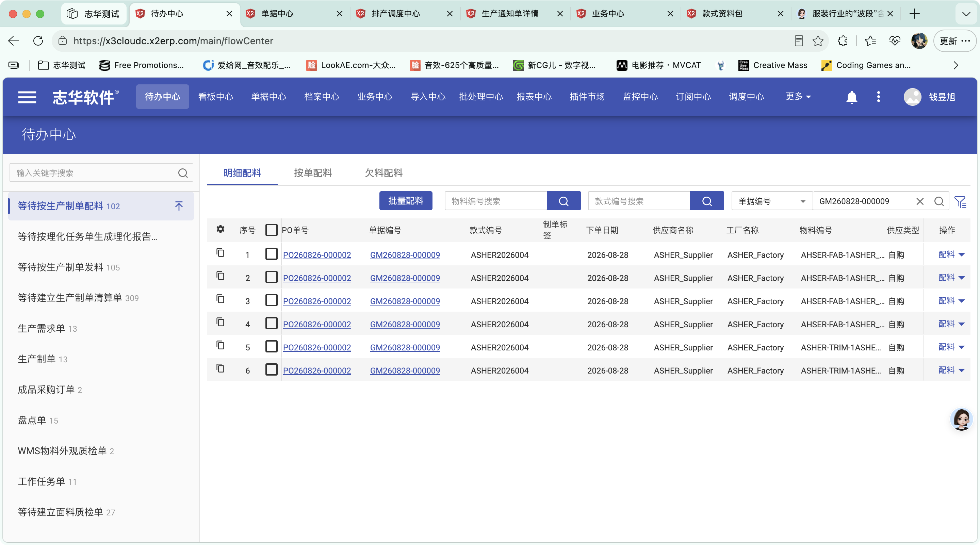Check the box for row 2
The height and width of the screenshot is (545, 980).
click(271, 277)
